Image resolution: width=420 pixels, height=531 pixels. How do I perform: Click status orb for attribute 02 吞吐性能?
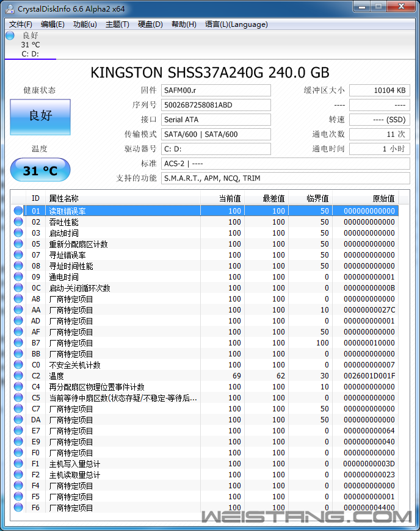coord(18,222)
